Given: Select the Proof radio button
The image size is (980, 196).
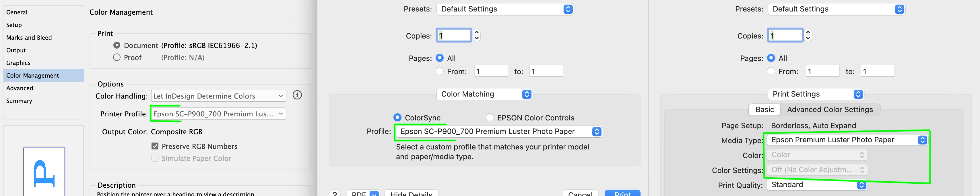Looking at the screenshot, I should (117, 57).
